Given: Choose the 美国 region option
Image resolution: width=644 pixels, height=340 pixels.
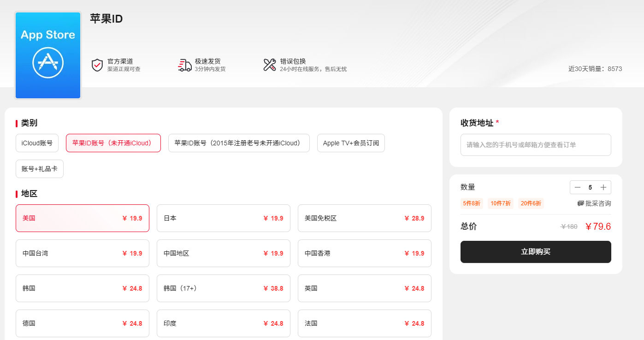Looking at the screenshot, I should [x=83, y=218].
